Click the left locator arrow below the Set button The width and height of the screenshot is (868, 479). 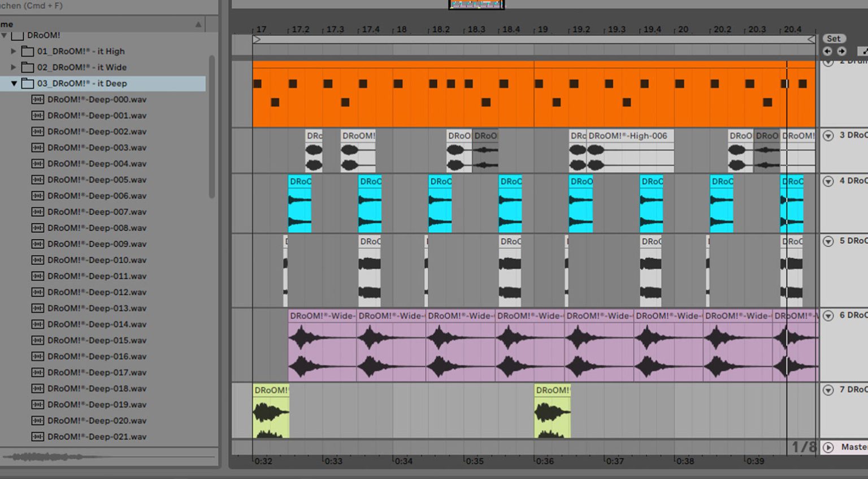tap(827, 51)
